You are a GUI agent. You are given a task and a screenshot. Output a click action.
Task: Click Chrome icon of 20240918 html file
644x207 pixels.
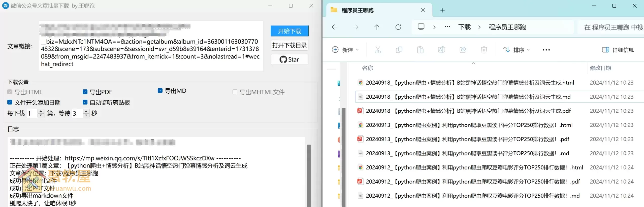point(361,82)
